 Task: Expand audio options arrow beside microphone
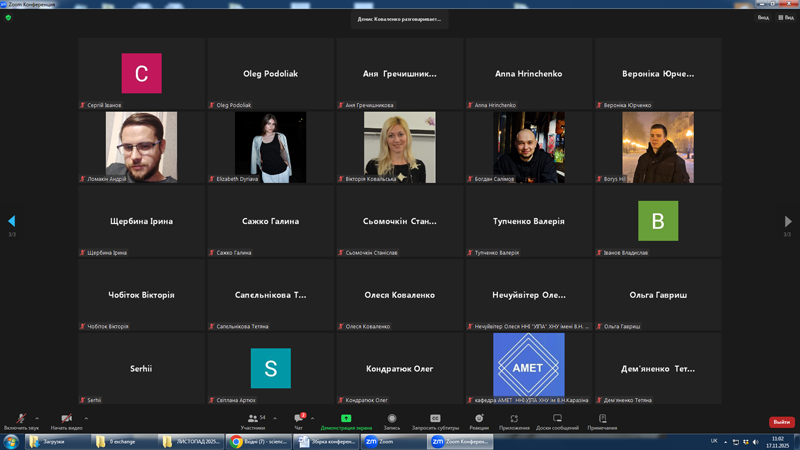point(37,418)
